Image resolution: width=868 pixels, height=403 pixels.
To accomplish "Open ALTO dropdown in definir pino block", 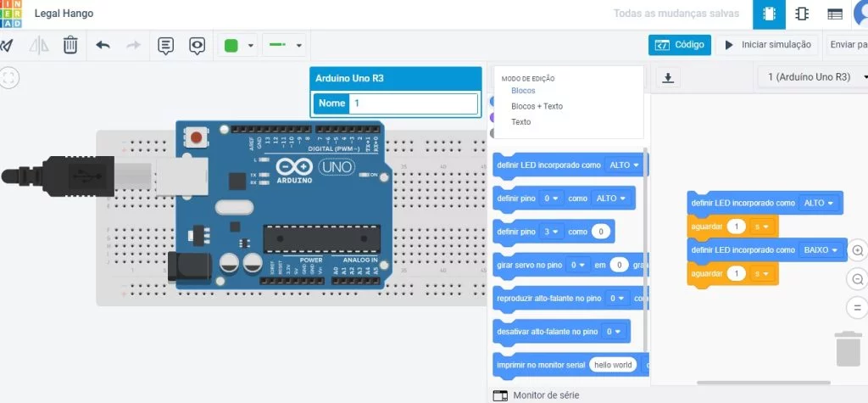I will tap(610, 199).
